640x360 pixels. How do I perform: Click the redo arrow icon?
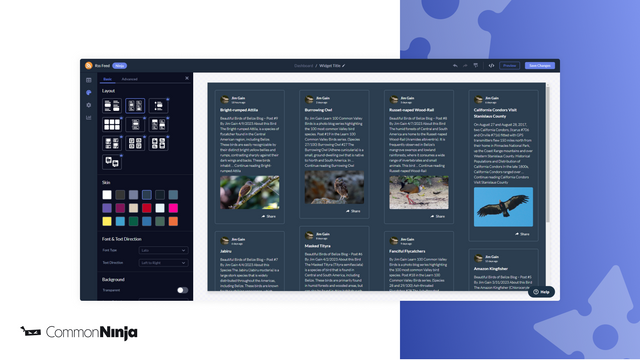[465, 66]
